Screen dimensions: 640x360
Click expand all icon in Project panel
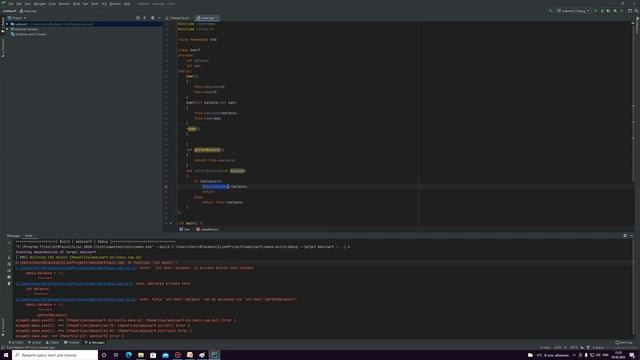(144, 18)
